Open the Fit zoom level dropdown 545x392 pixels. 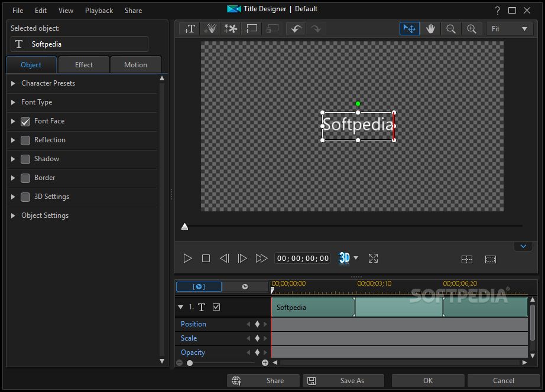509,29
